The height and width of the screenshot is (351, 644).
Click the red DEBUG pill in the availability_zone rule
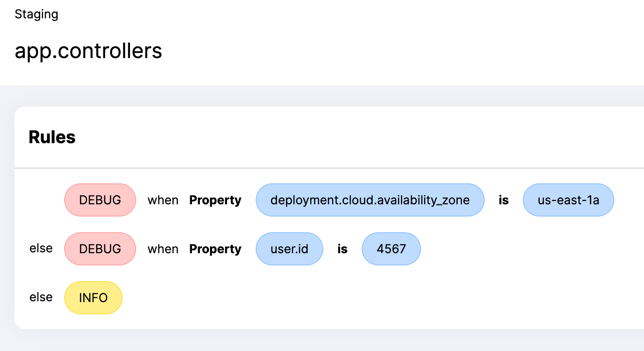100,200
